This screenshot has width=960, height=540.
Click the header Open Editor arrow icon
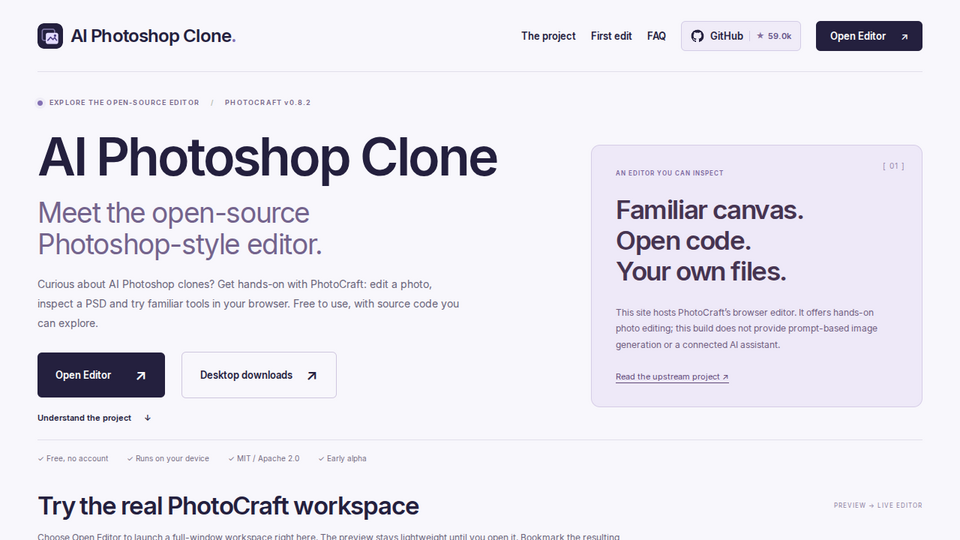tap(904, 37)
